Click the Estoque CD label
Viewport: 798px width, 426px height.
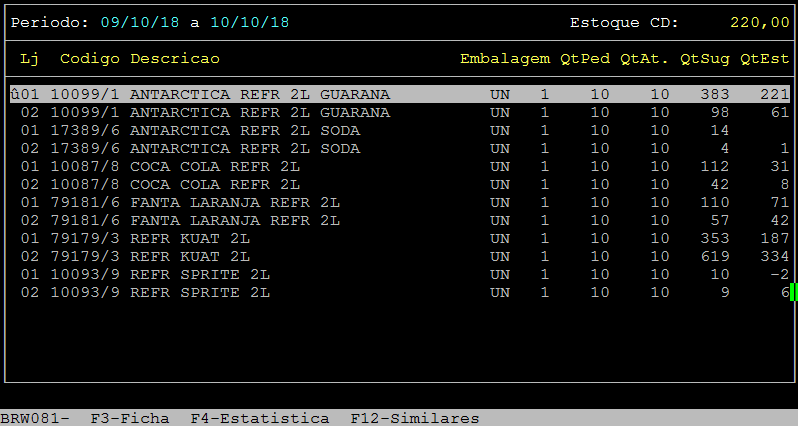click(x=624, y=22)
